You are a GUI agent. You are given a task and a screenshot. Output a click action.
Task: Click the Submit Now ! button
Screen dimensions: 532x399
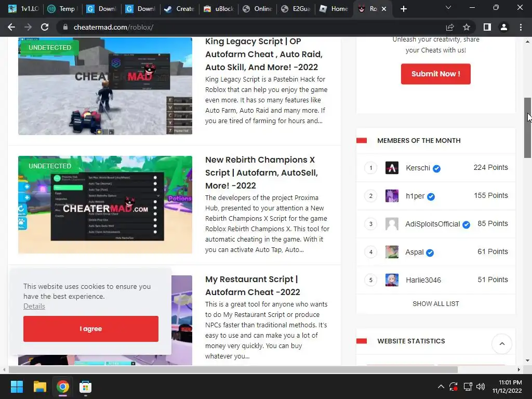[x=436, y=74]
